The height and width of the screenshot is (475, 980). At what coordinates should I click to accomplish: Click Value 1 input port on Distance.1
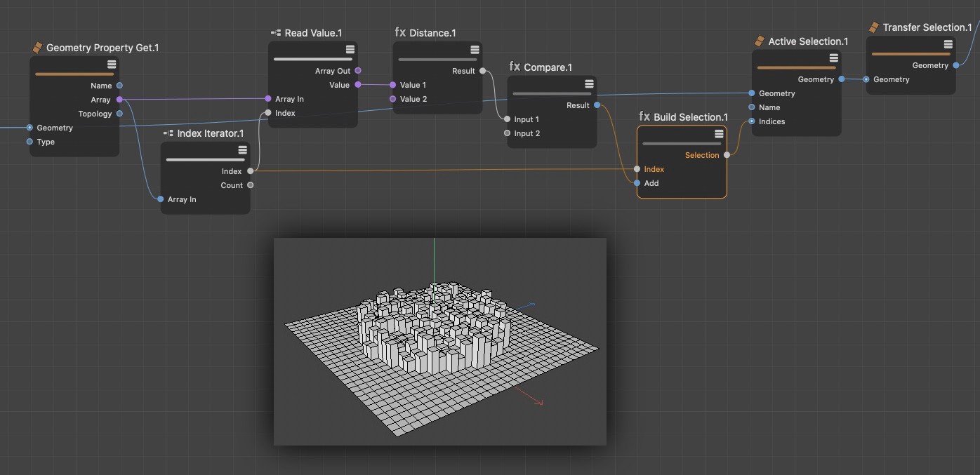coord(392,85)
